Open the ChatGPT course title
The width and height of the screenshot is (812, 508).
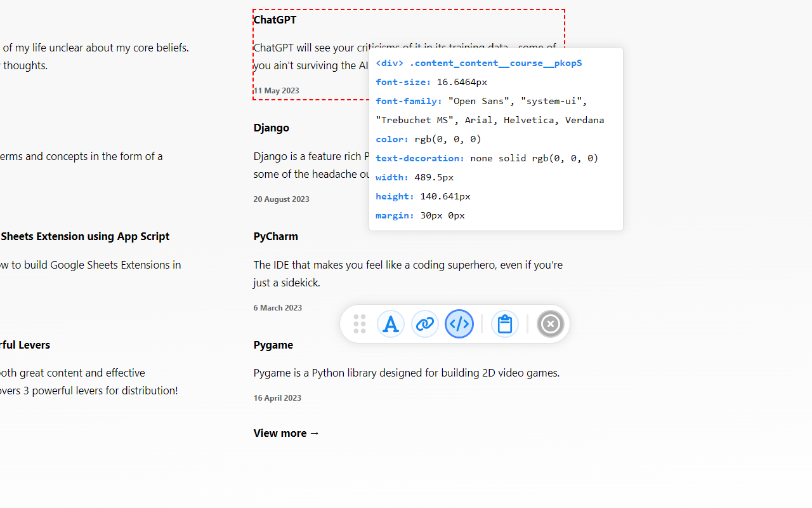[x=275, y=20]
